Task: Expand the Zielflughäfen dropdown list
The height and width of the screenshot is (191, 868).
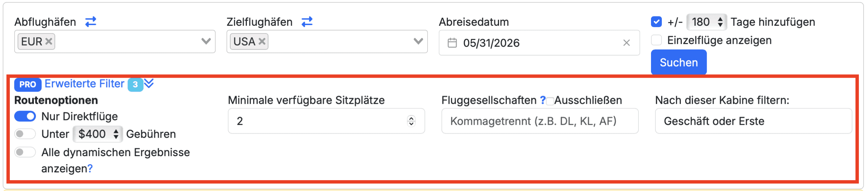Action: [418, 41]
